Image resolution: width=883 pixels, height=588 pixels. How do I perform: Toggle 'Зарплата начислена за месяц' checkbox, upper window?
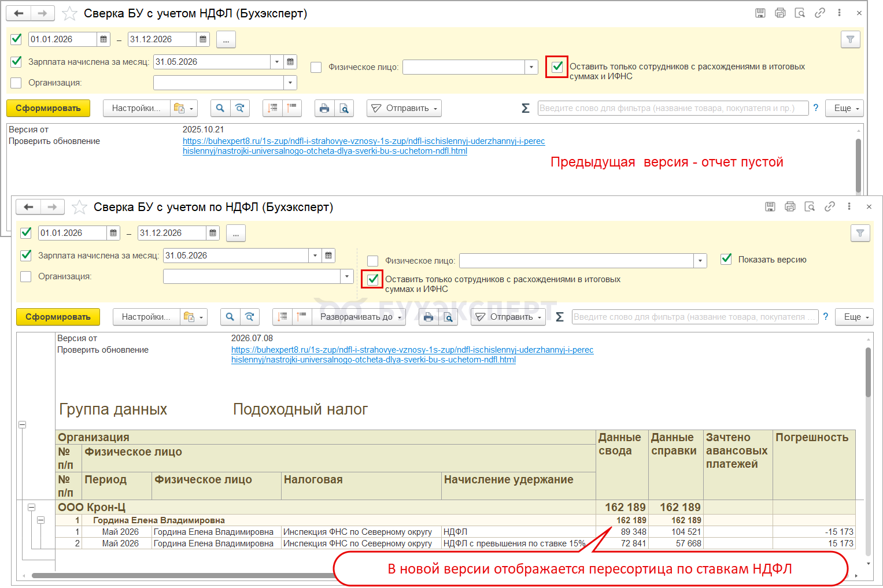(x=16, y=61)
